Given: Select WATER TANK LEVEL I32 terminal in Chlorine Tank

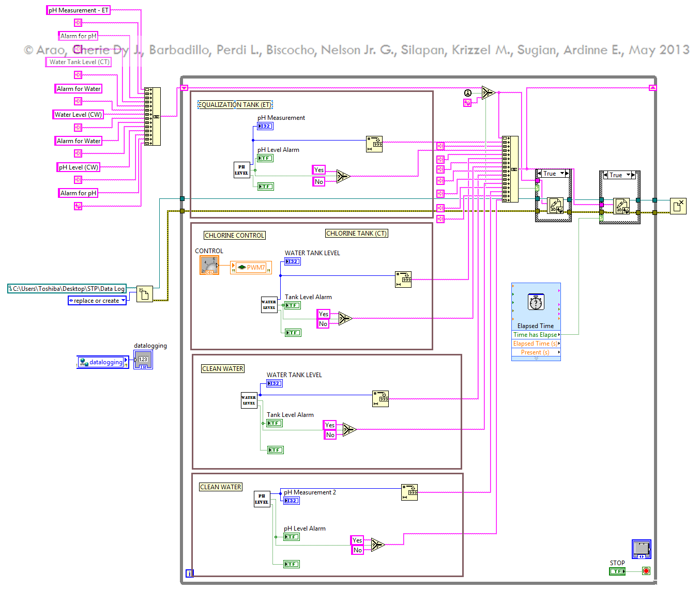Looking at the screenshot, I should pos(293,261).
